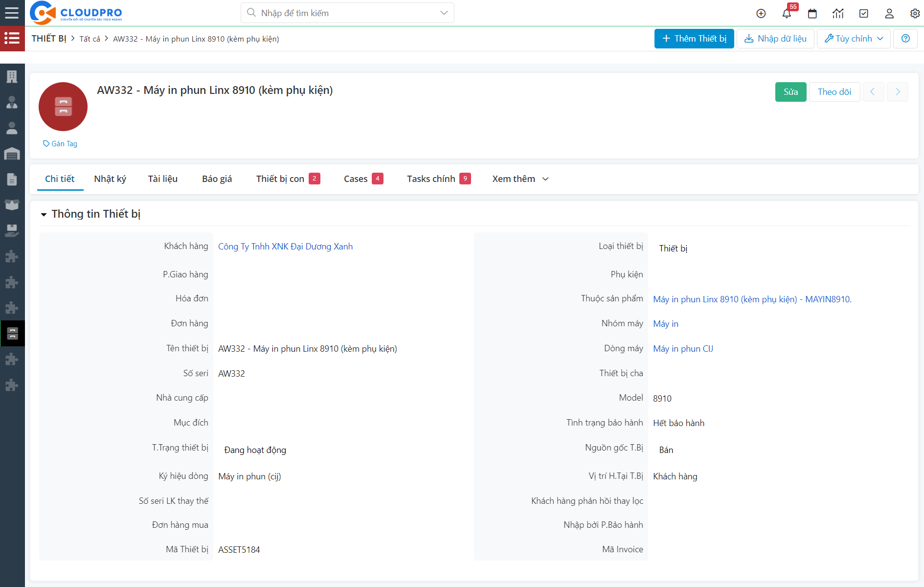The image size is (924, 587).
Task: Open the tasks checkbox icon in header
Action: coord(864,13)
